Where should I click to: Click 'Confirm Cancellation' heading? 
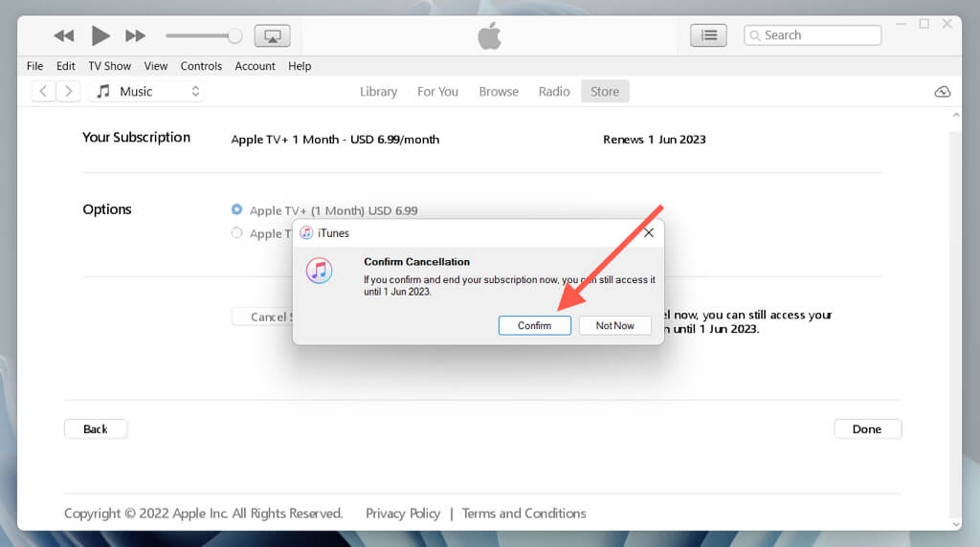pyautogui.click(x=417, y=262)
